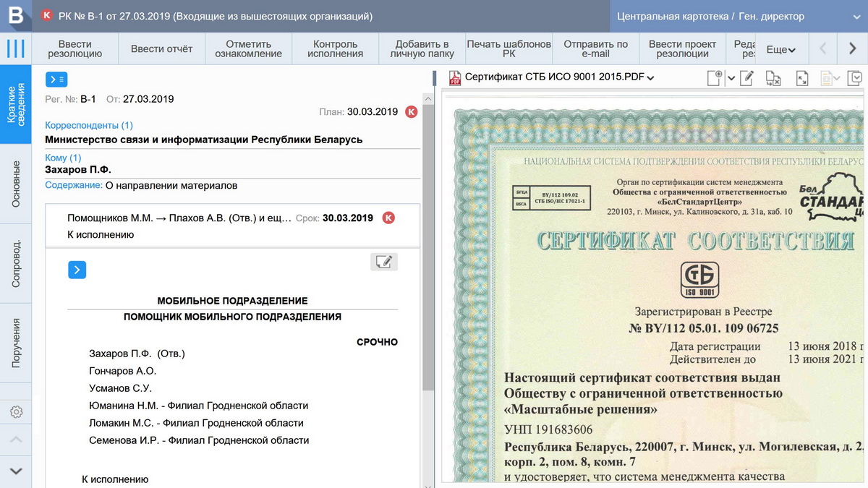Click the B application logo
This screenshot has width=868, height=488.
coord(15,15)
